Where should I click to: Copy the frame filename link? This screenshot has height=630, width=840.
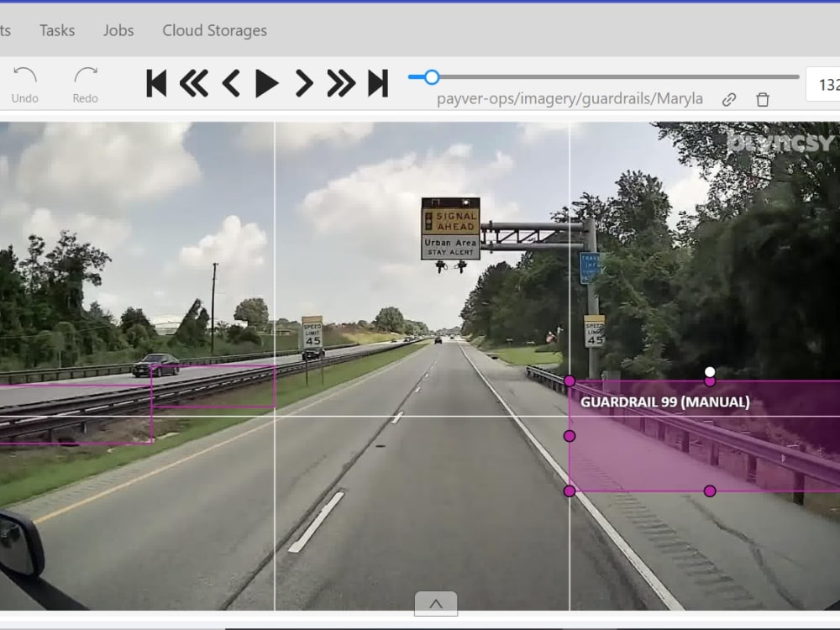coord(728,100)
